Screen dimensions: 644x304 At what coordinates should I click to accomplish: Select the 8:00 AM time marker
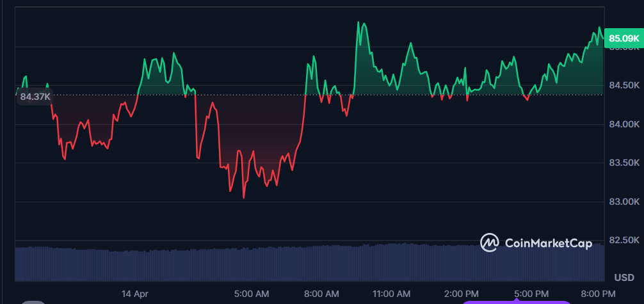pyautogui.click(x=321, y=294)
